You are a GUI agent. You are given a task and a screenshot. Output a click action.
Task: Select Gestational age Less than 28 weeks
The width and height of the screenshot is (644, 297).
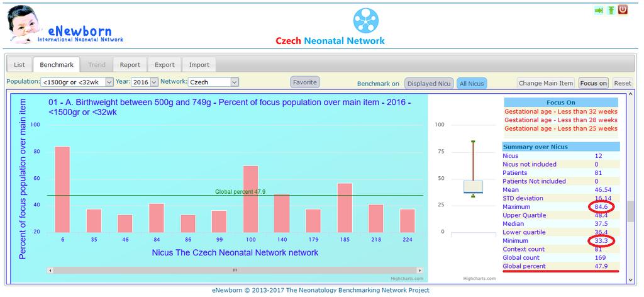pyautogui.click(x=560, y=120)
